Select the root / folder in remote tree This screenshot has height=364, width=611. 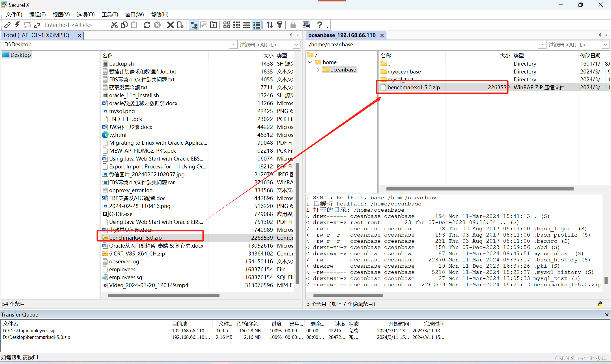[x=313, y=55]
